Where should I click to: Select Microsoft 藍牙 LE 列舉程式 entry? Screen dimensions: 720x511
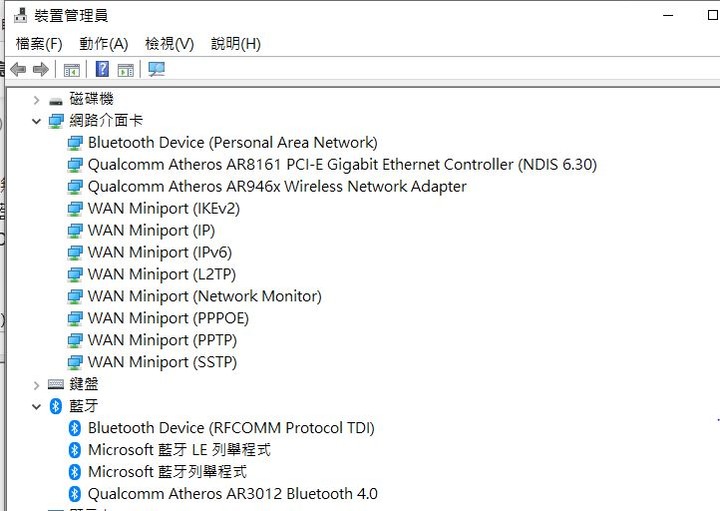179,450
